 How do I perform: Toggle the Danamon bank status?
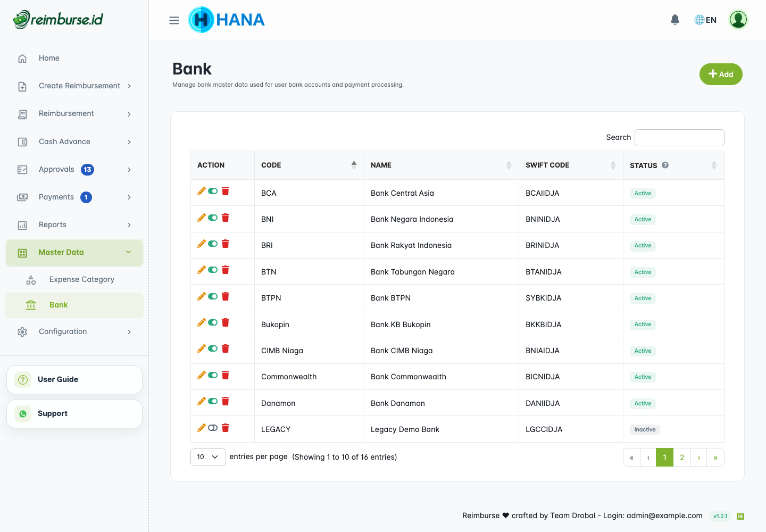coord(213,401)
